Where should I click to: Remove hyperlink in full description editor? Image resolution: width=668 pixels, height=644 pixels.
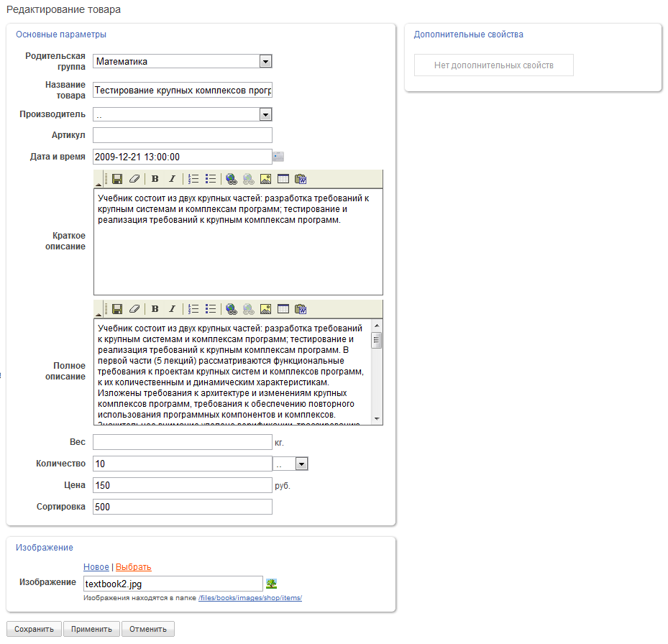248,309
